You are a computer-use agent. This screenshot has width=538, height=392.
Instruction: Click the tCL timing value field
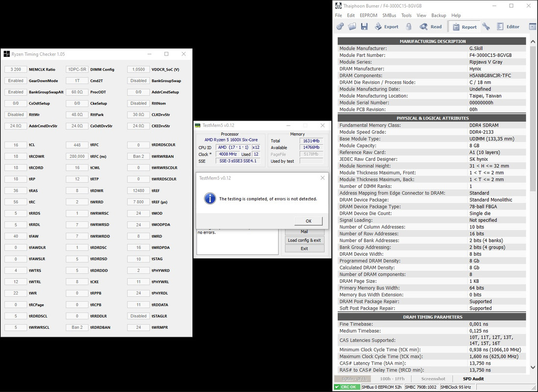tap(16, 145)
